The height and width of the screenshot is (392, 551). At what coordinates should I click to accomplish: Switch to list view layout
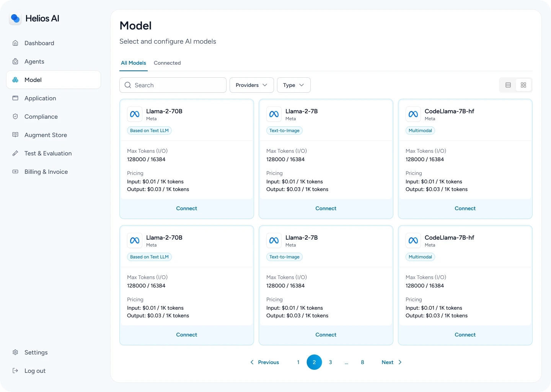[x=508, y=85]
